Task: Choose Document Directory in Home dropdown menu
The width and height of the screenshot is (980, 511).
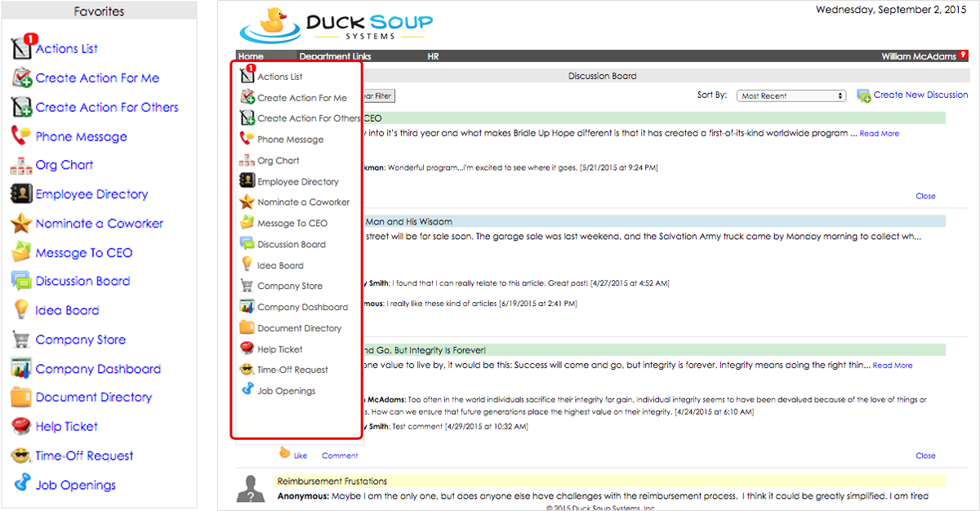Action: [x=299, y=328]
